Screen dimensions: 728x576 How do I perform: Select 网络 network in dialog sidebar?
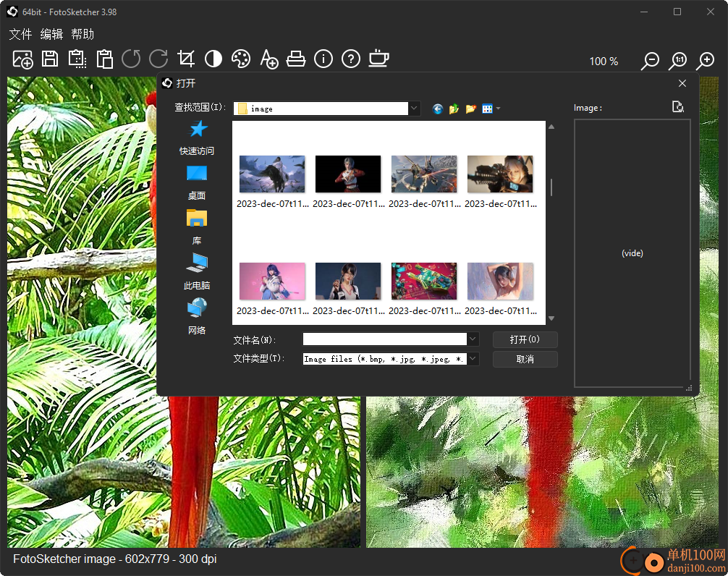(x=197, y=316)
